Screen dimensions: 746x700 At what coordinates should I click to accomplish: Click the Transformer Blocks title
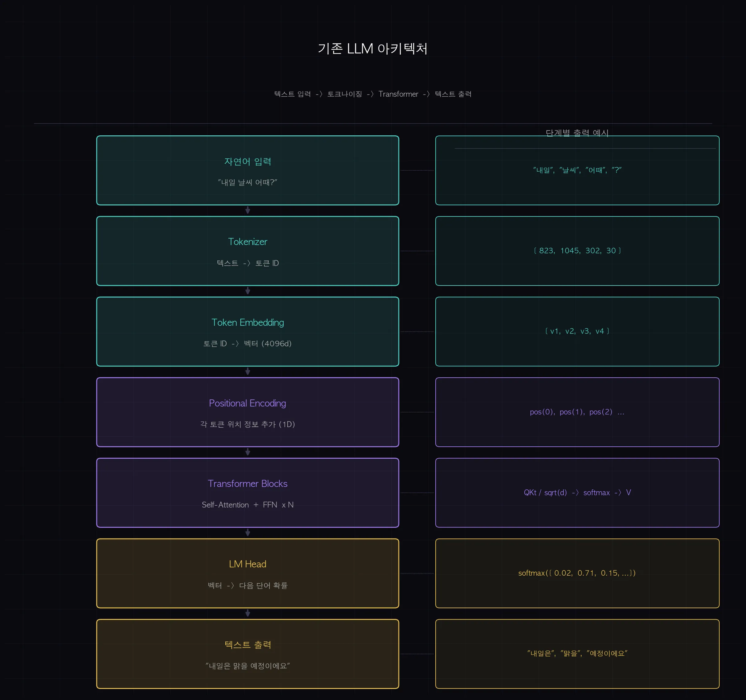tap(248, 484)
